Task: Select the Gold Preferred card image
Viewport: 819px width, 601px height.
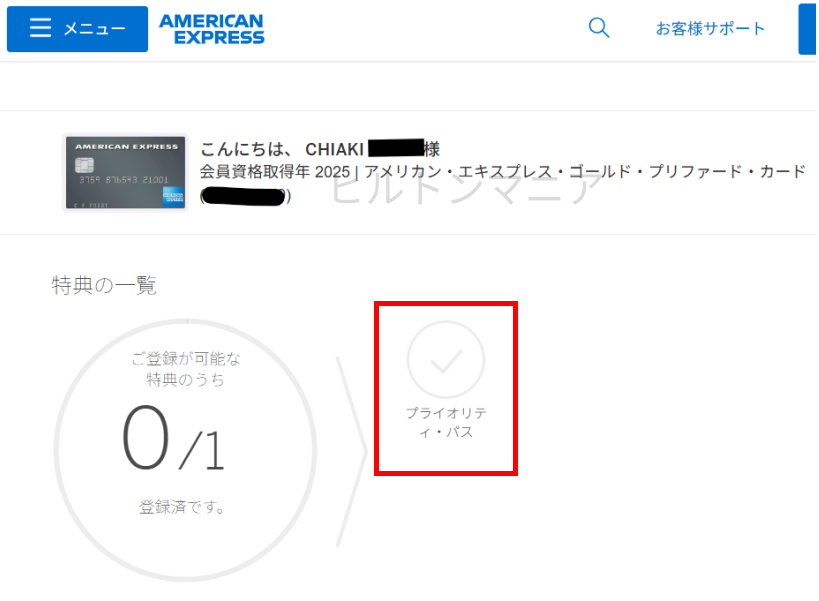Action: (x=125, y=173)
